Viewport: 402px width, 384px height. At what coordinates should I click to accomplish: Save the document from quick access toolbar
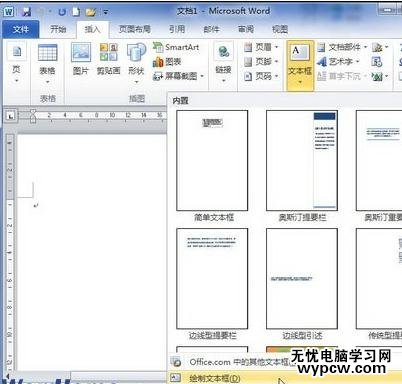[x=26, y=12]
